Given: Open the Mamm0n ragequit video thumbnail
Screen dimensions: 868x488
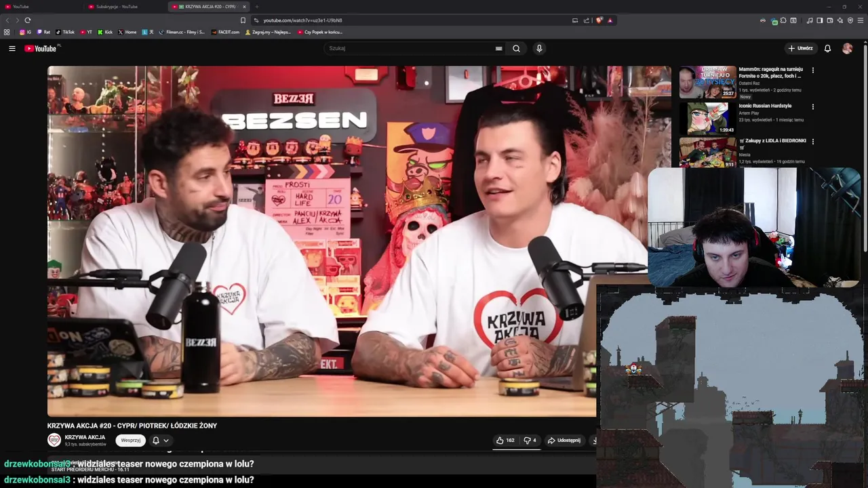Looking at the screenshot, I should coord(708,82).
